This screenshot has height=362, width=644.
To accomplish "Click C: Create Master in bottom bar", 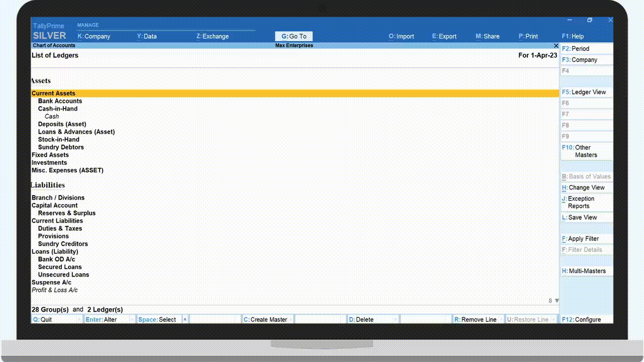I will click(267, 319).
